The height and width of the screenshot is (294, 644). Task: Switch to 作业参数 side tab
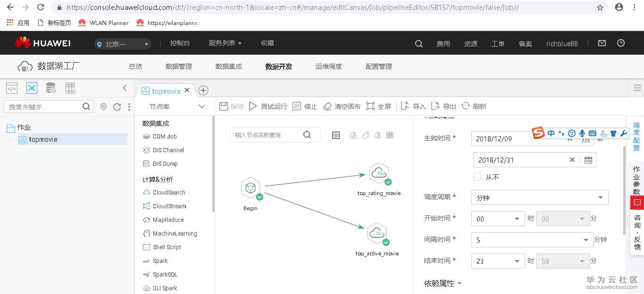point(636,180)
